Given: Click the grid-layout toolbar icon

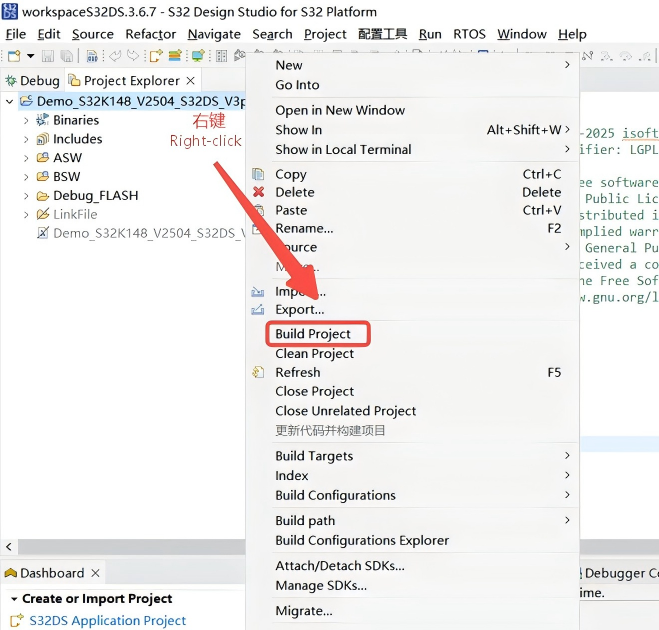Looking at the screenshot, I should (x=221, y=55).
